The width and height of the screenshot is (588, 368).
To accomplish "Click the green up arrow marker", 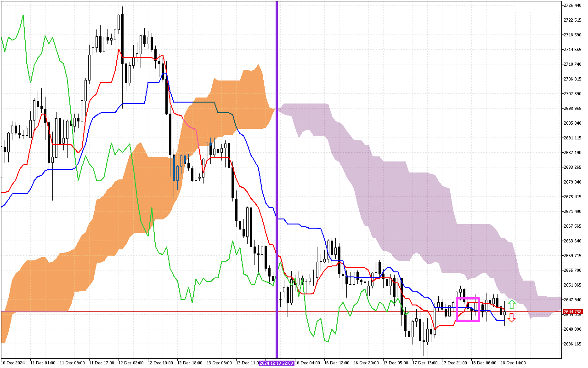I will point(511,304).
